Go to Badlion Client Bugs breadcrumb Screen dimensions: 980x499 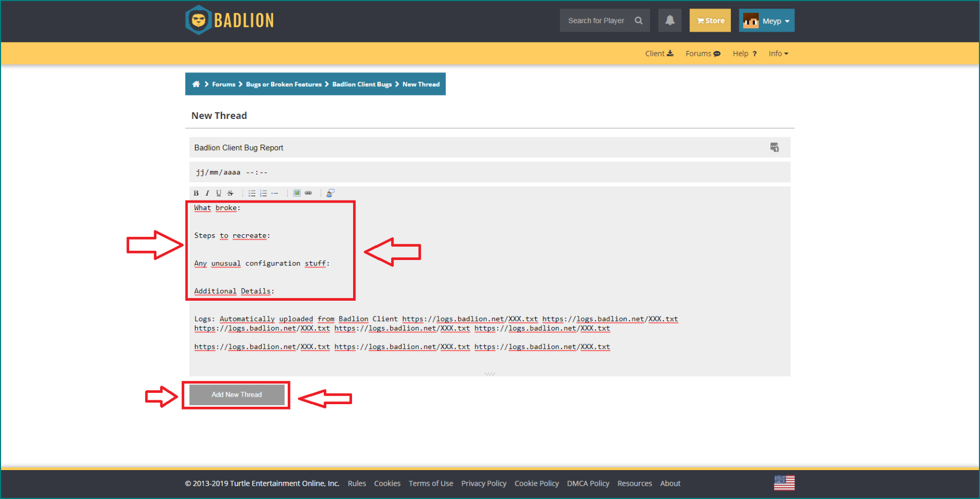point(362,84)
